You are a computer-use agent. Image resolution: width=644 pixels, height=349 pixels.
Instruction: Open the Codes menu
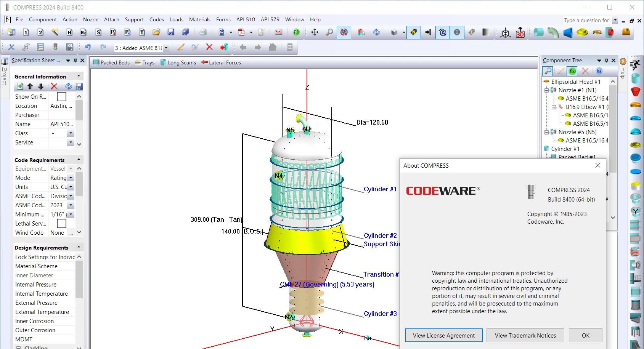(x=157, y=19)
